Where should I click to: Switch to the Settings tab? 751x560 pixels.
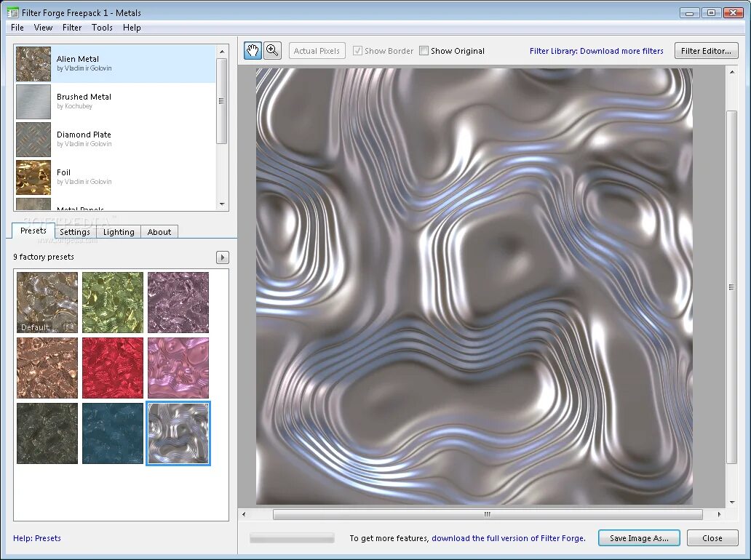(x=75, y=232)
